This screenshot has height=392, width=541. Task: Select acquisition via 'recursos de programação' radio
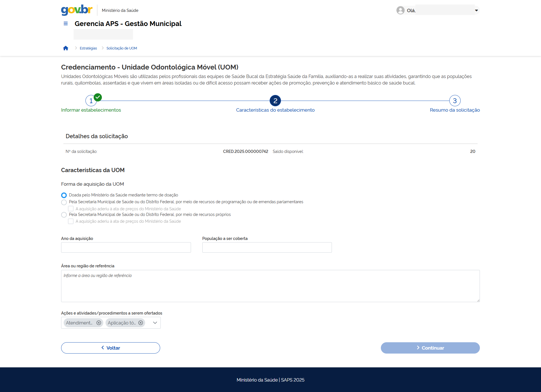[64, 202]
